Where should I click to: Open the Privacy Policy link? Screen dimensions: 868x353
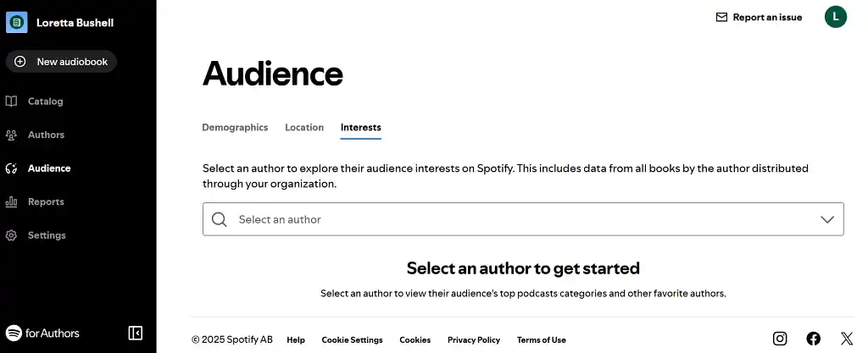[x=473, y=339]
